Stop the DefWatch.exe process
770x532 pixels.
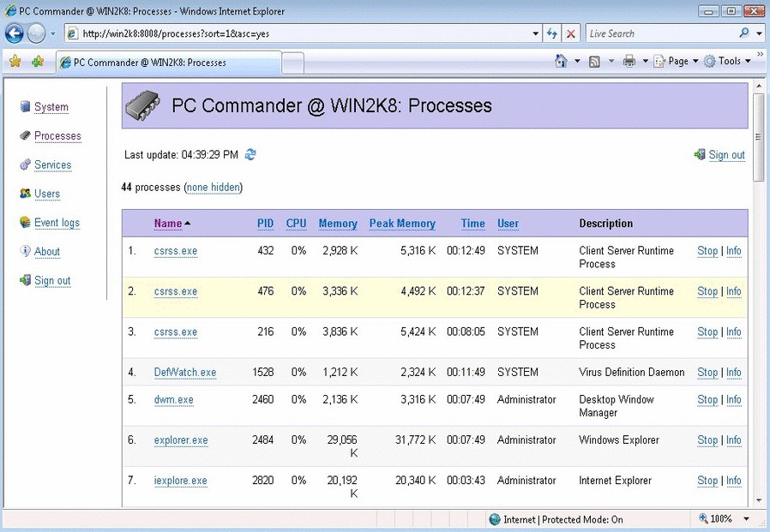click(x=707, y=373)
